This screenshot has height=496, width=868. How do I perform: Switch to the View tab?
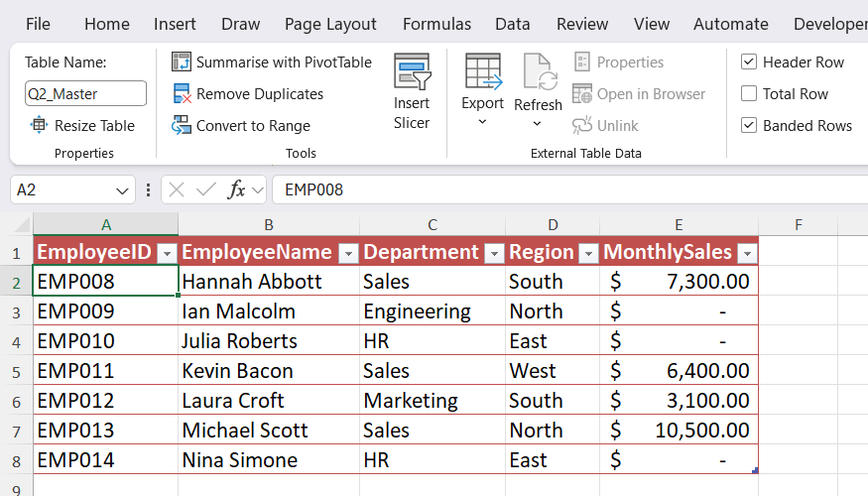652,24
